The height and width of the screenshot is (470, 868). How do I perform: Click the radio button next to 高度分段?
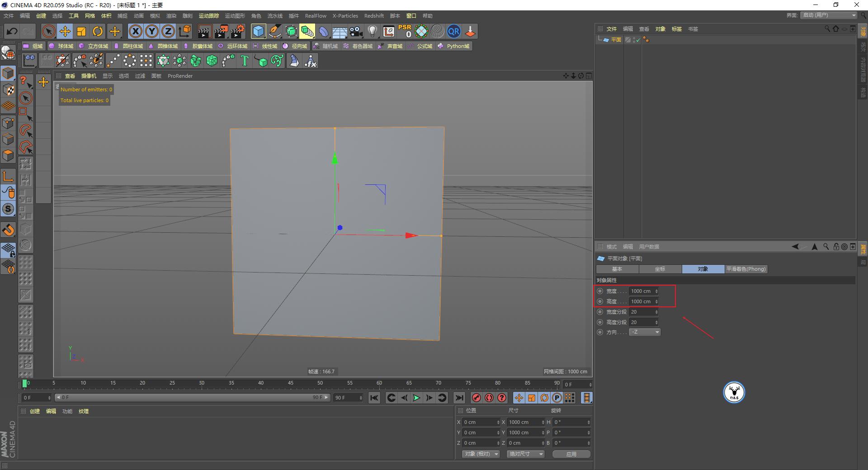pyautogui.click(x=601, y=322)
